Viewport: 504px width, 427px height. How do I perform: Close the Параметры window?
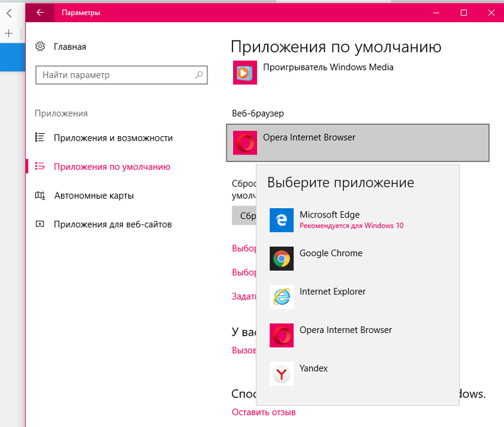(x=491, y=13)
